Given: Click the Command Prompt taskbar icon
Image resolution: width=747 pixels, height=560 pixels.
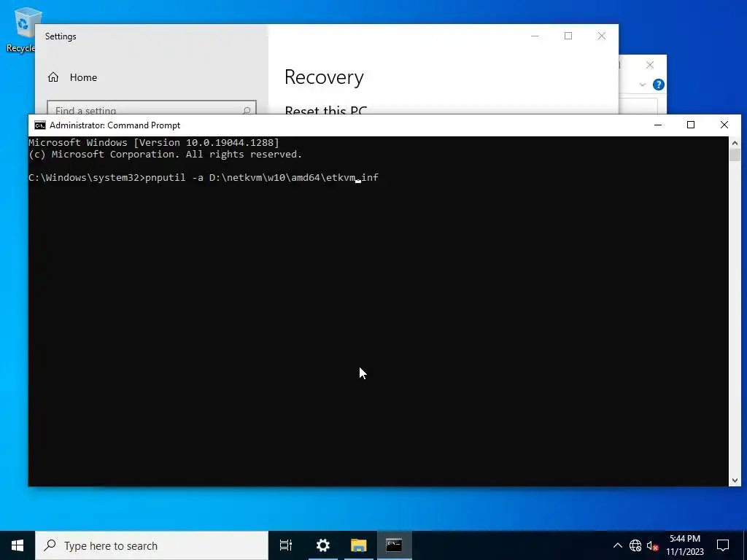Looking at the screenshot, I should pyautogui.click(x=394, y=545).
